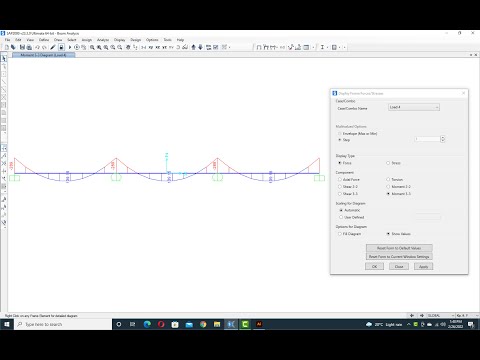Click the step number input field
This screenshot has width=480, height=360.
point(427,139)
